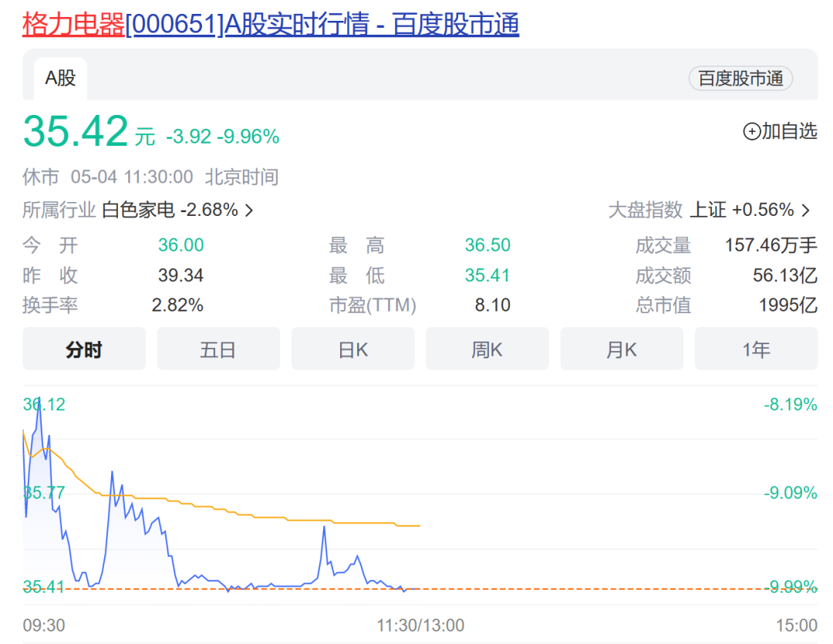Click the chart axis label -9.09%
The height and width of the screenshot is (644, 833).
tap(791, 493)
